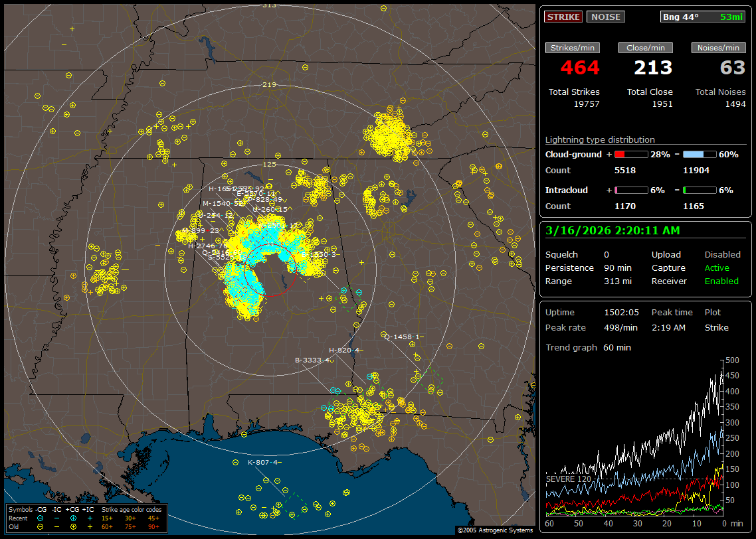
Task: Click the yellow old -IC dash symbol
Action: tap(56, 526)
